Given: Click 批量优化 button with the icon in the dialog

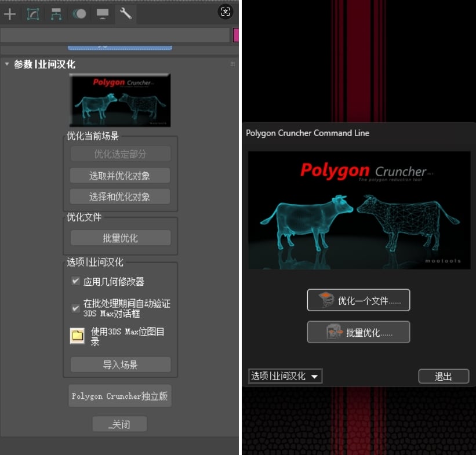Looking at the screenshot, I should (x=358, y=333).
